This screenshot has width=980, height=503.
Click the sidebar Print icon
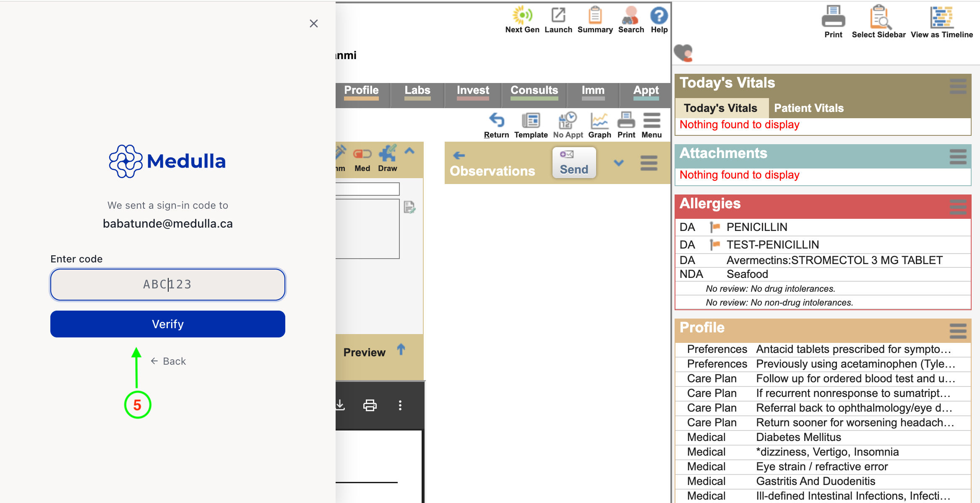point(833,22)
